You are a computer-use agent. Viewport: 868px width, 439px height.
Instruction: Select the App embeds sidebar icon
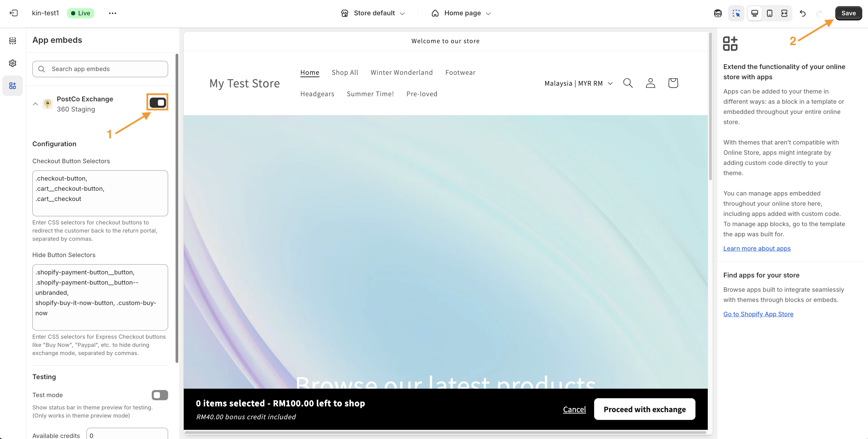(13, 86)
